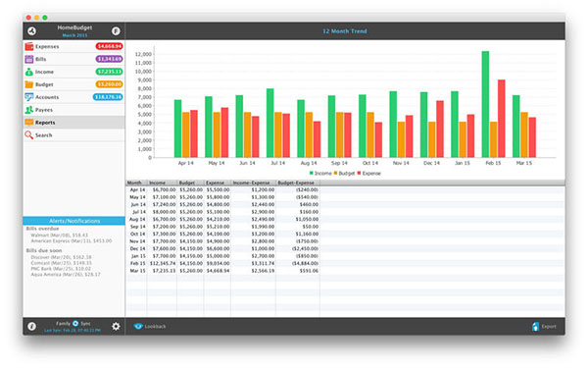Click the Alerts/Notifications header tab
588x368 pixels.
pyautogui.click(x=73, y=221)
